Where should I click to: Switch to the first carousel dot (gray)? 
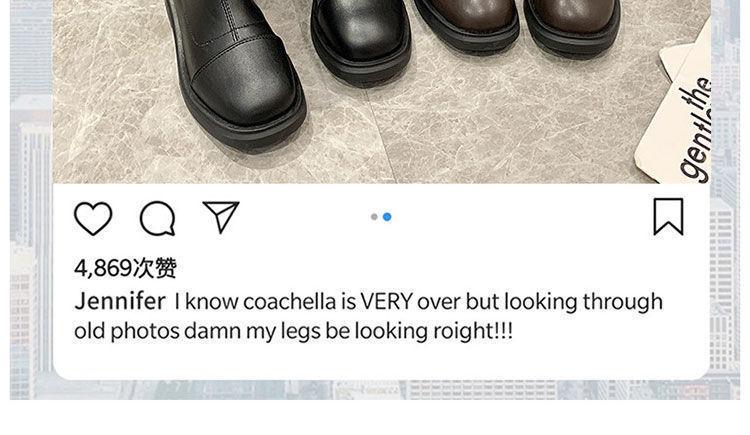pyautogui.click(x=374, y=217)
